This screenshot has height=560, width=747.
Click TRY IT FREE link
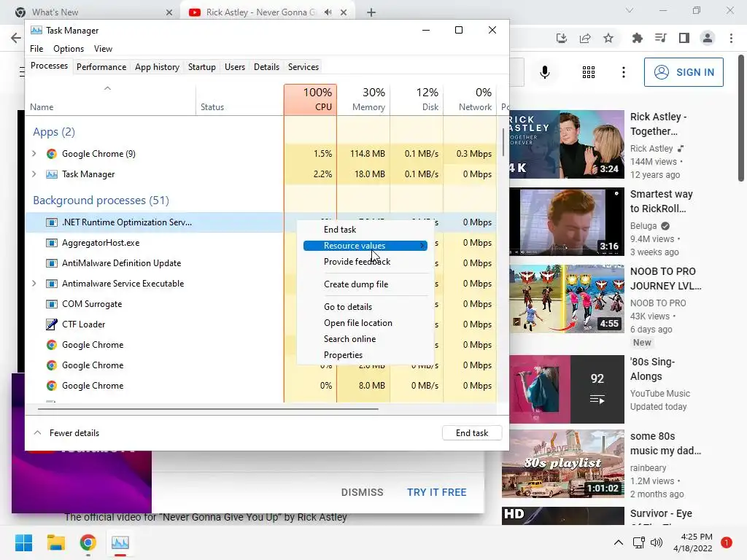click(x=436, y=492)
